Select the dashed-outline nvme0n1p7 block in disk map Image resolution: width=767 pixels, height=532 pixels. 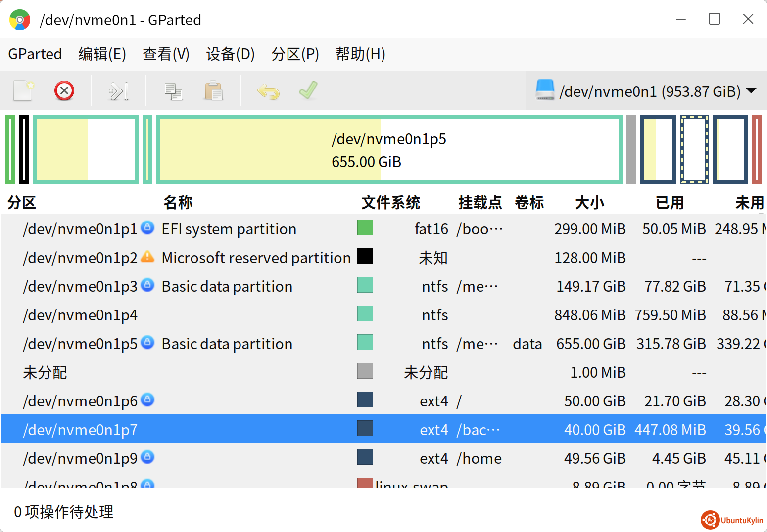tap(694, 149)
